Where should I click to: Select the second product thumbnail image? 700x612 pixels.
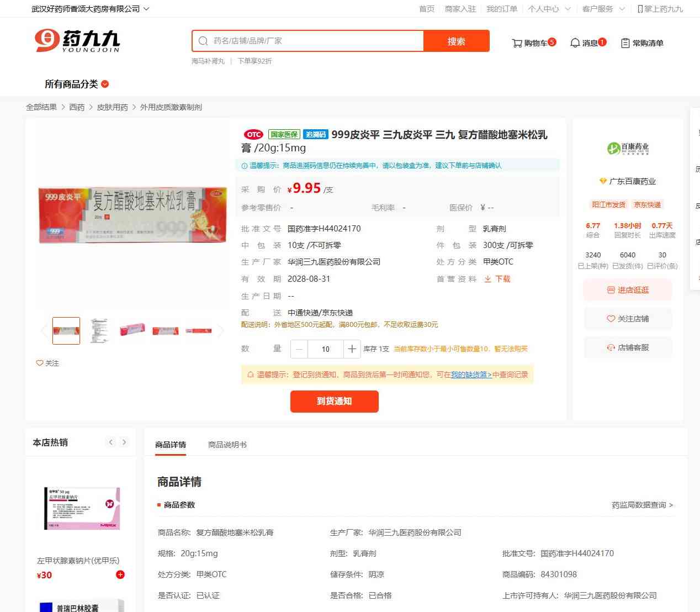99,330
